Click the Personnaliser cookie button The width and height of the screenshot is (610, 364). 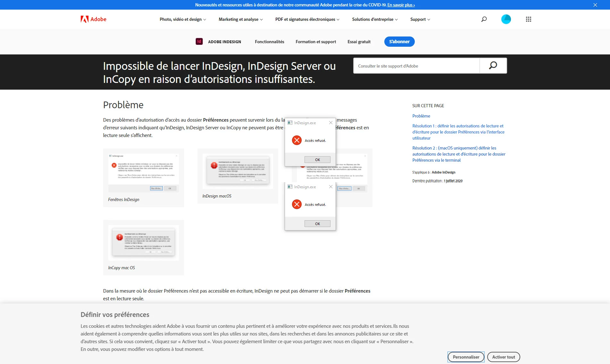pyautogui.click(x=466, y=357)
